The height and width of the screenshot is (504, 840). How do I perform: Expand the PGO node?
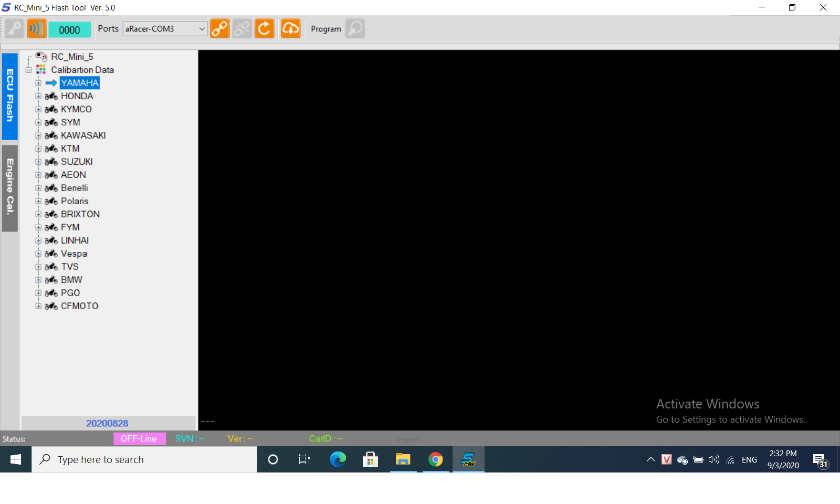tap(38, 293)
